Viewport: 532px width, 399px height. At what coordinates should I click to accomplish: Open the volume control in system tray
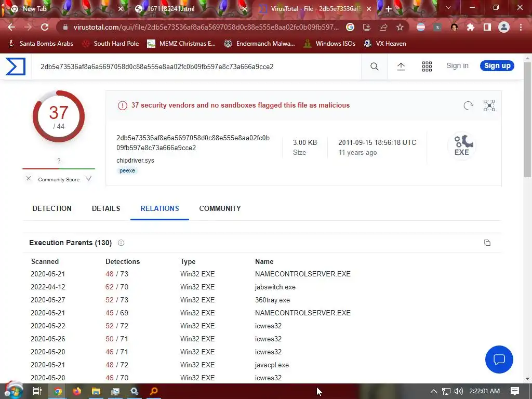(x=458, y=391)
